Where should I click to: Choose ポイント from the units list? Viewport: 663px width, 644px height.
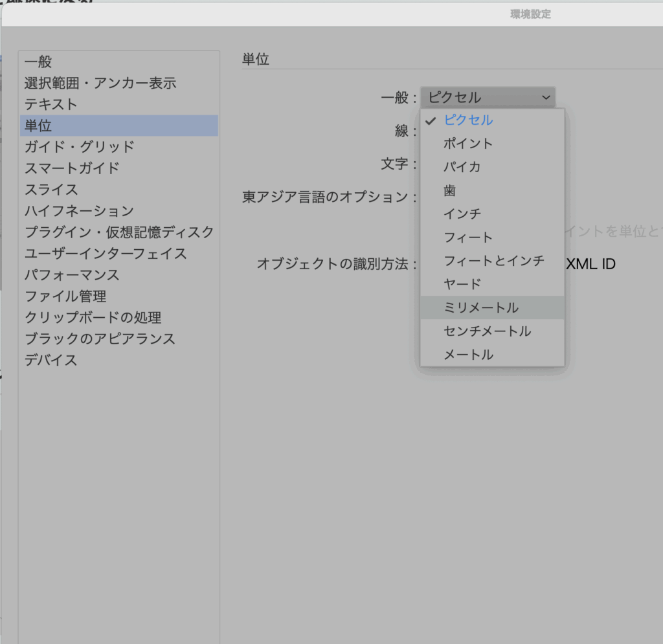pyautogui.click(x=492, y=144)
